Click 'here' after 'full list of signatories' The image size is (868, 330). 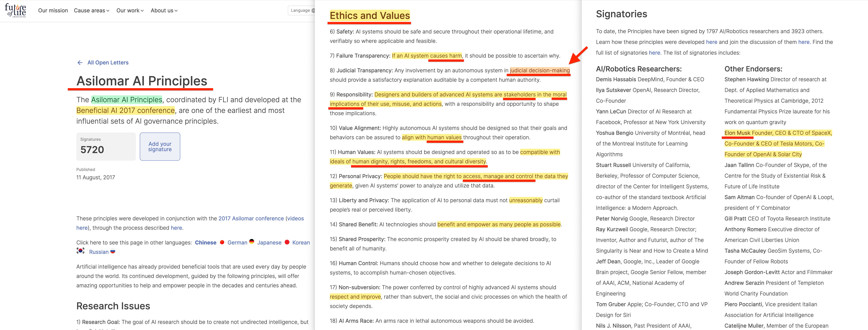(654, 53)
